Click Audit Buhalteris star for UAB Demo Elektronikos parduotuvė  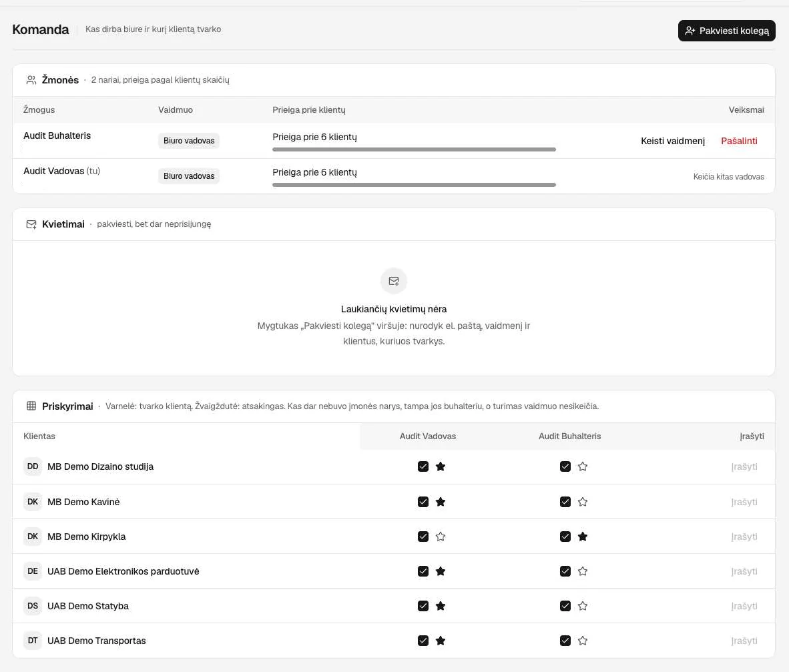click(583, 571)
